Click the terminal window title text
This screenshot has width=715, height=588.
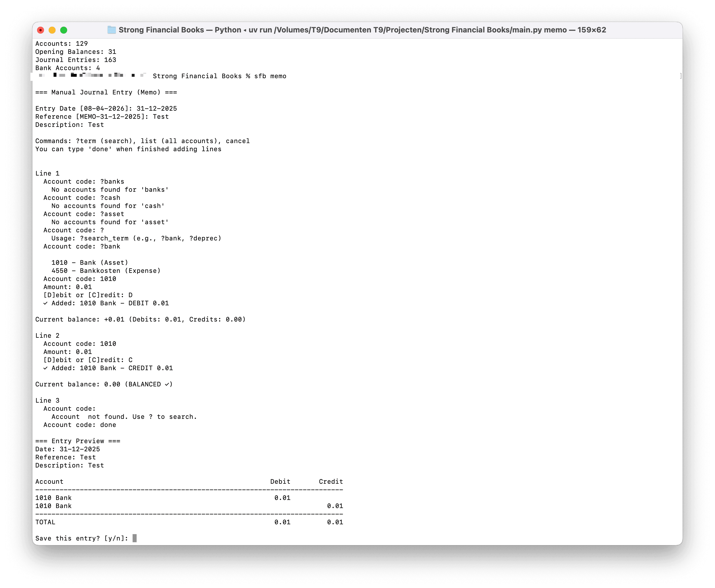coord(362,30)
